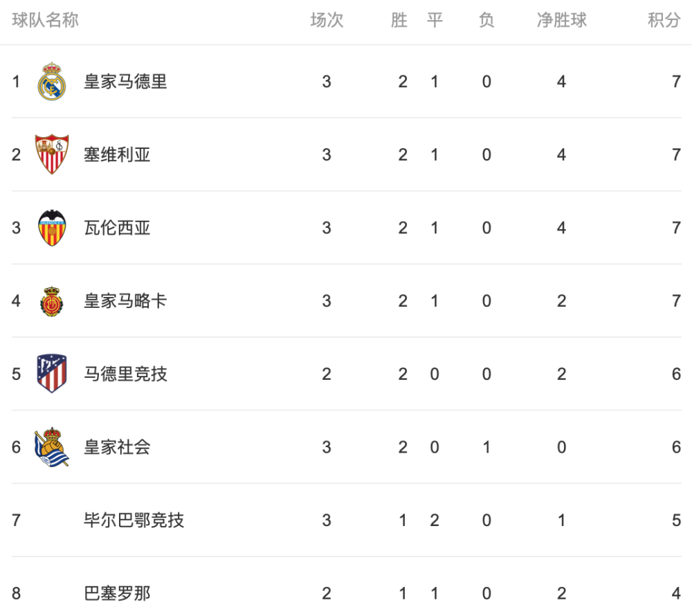
Task: Click the 球队名称 column header
Action: [x=45, y=20]
